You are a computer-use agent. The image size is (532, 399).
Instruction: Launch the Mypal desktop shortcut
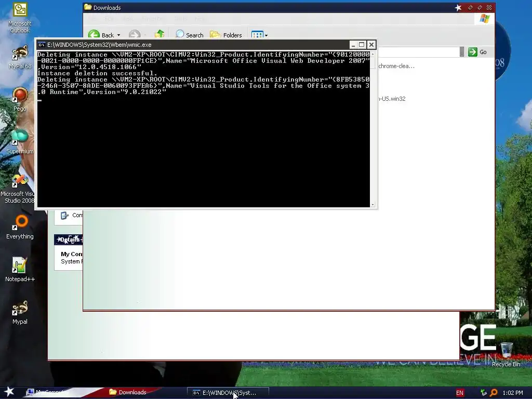tap(20, 312)
